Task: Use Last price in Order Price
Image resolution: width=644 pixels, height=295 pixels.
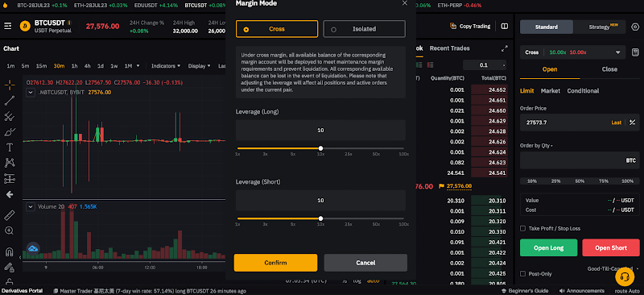Action: pyautogui.click(x=616, y=123)
